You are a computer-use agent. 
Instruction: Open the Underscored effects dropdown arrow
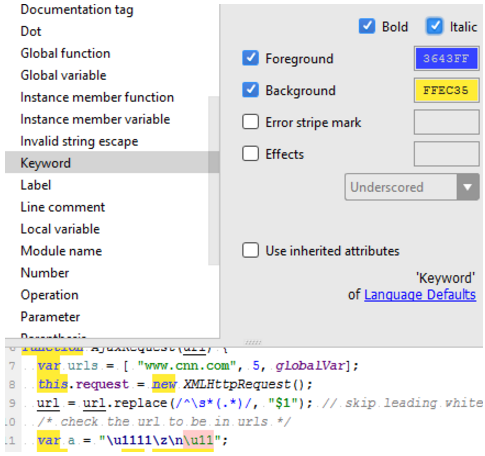(x=468, y=187)
